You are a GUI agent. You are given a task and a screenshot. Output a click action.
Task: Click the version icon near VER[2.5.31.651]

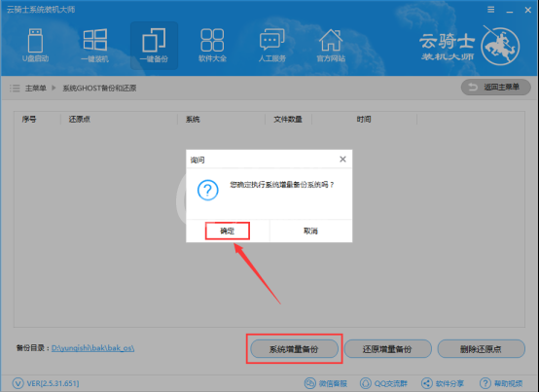tap(18, 383)
